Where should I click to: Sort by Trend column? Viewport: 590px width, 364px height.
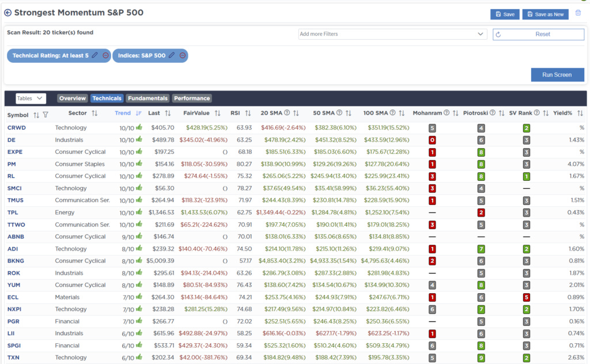coord(138,113)
